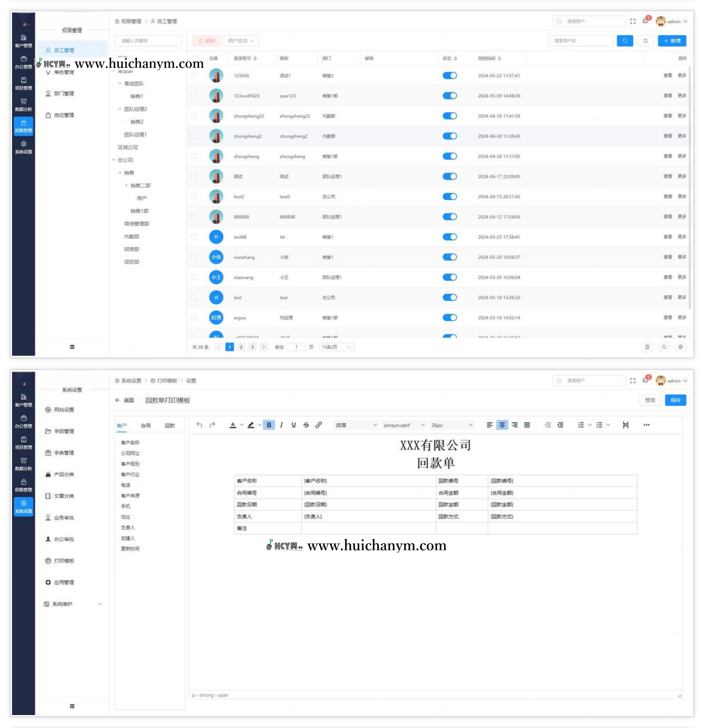Focus the 搜索用户名 input field

click(580, 41)
